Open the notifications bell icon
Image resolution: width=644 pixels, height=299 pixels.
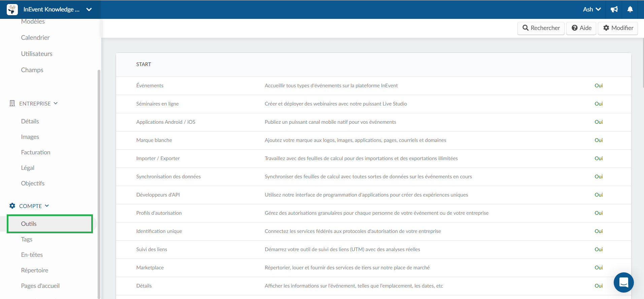tap(630, 9)
